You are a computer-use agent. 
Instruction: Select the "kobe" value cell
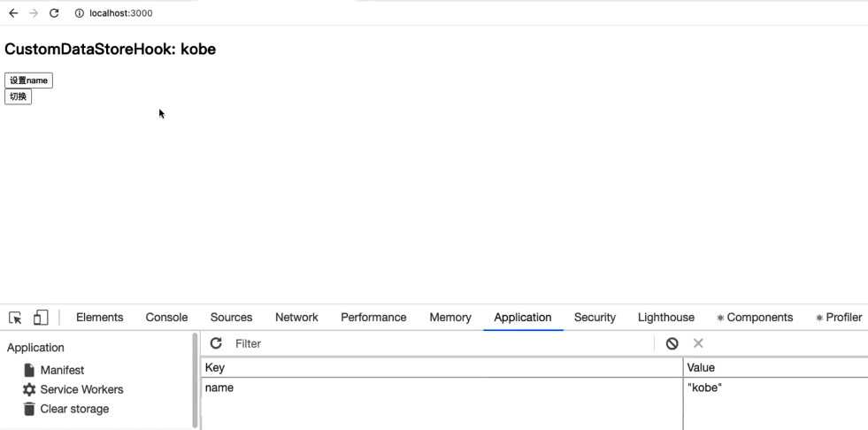point(776,388)
